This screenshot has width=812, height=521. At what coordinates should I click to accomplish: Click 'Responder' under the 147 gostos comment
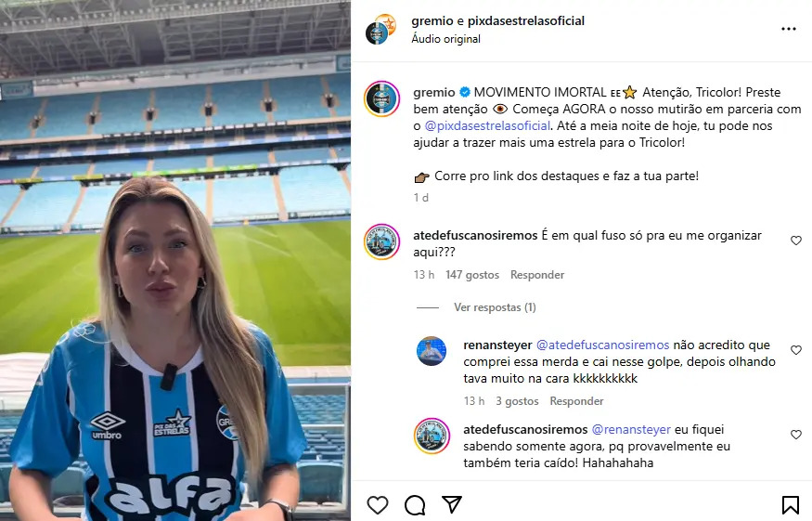(537, 275)
